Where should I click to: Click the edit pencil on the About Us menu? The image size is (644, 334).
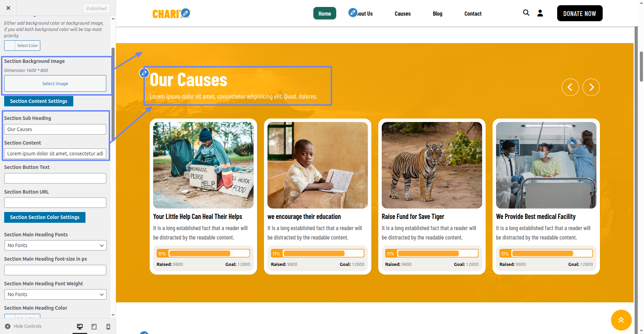(x=353, y=13)
